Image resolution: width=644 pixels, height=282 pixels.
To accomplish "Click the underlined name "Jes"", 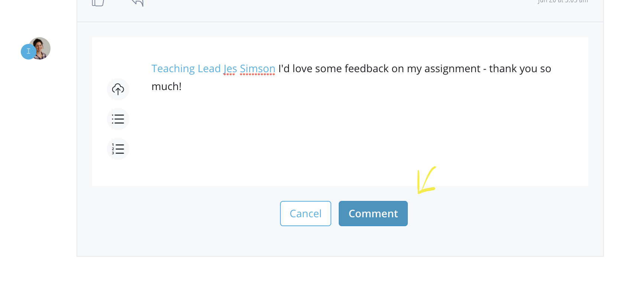I will [230, 69].
